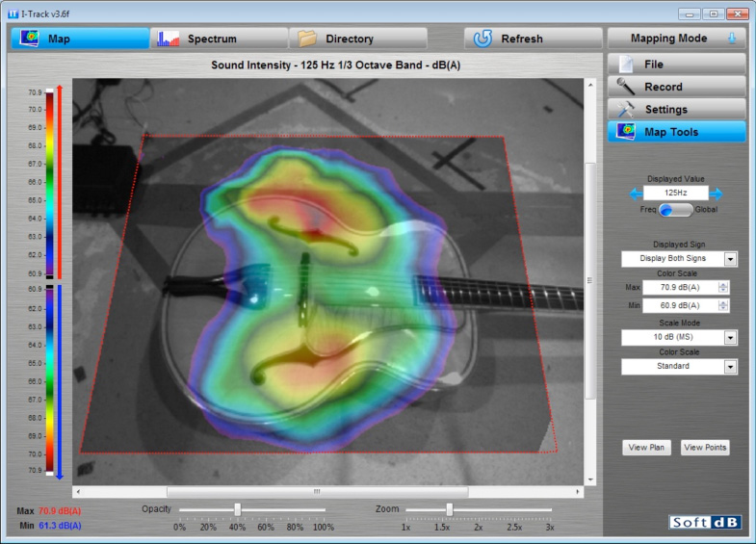The width and height of the screenshot is (756, 544).
Task: Click the File document icon
Action: click(x=627, y=64)
